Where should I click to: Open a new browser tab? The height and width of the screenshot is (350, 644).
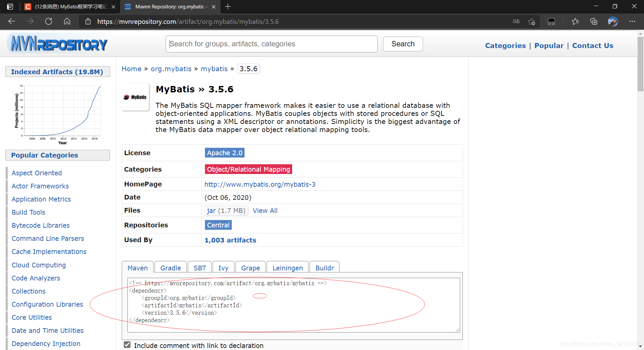(228, 6)
